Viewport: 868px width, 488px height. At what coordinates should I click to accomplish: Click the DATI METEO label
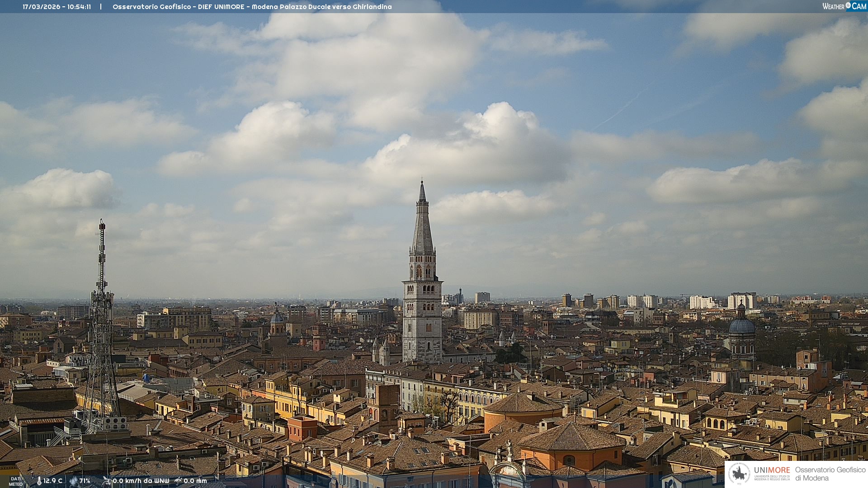point(16,481)
